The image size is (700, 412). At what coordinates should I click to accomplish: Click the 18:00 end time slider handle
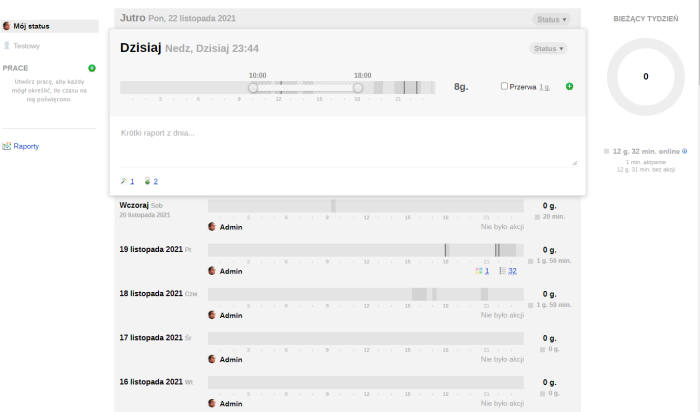pos(358,88)
